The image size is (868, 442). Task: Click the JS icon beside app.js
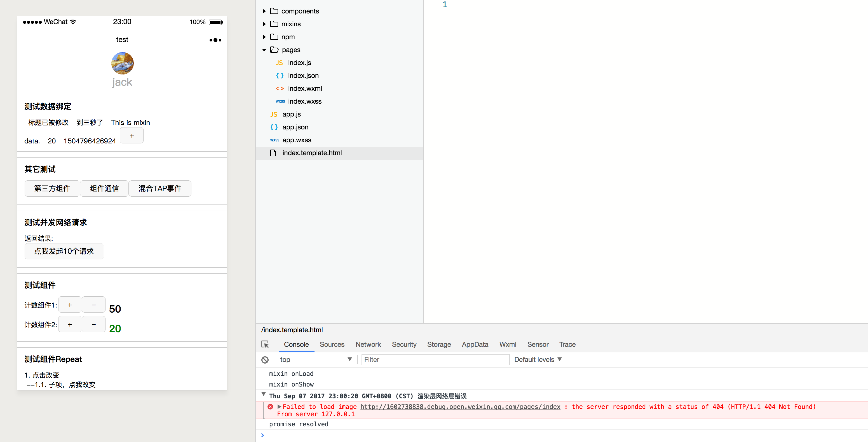274,114
